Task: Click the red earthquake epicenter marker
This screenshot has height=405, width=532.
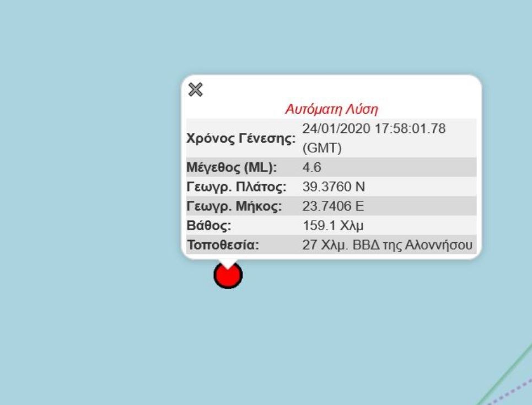Action: (x=228, y=276)
